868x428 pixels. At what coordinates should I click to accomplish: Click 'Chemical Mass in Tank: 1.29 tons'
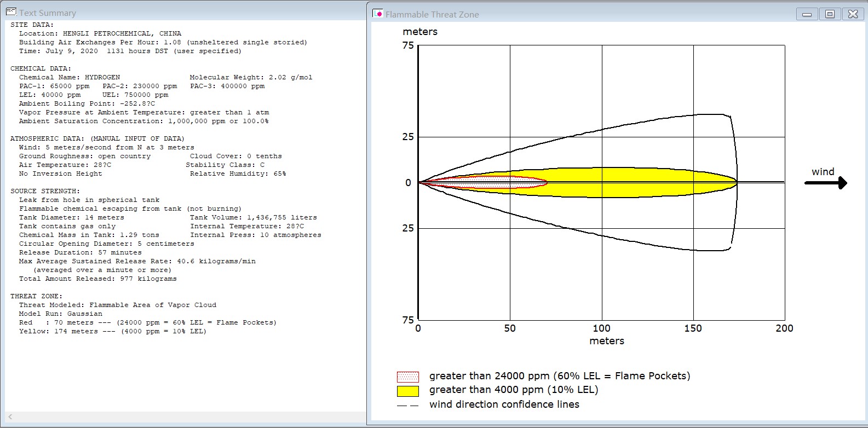pyautogui.click(x=89, y=235)
